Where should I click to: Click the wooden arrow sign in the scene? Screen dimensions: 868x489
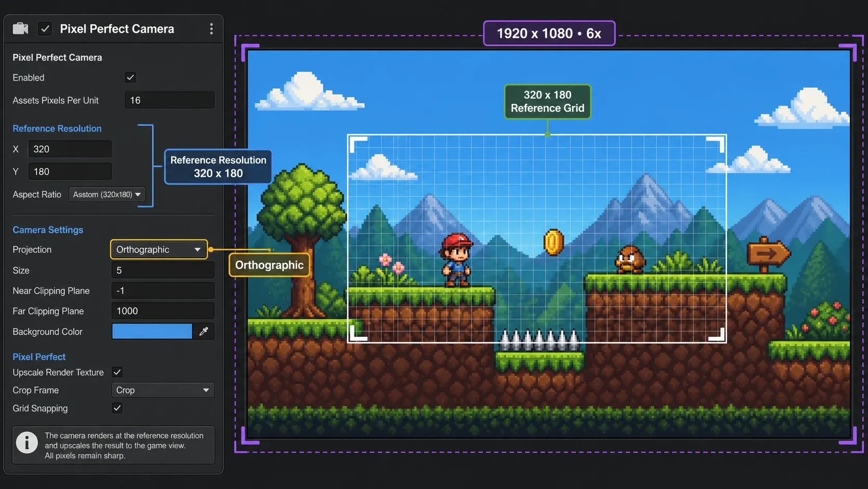click(768, 255)
